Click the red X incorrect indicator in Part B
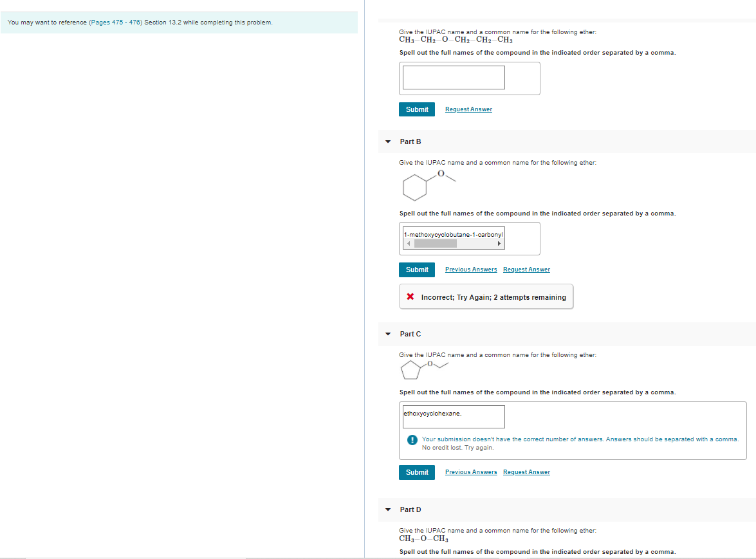Screen dimensions: 756x559 coord(412,296)
